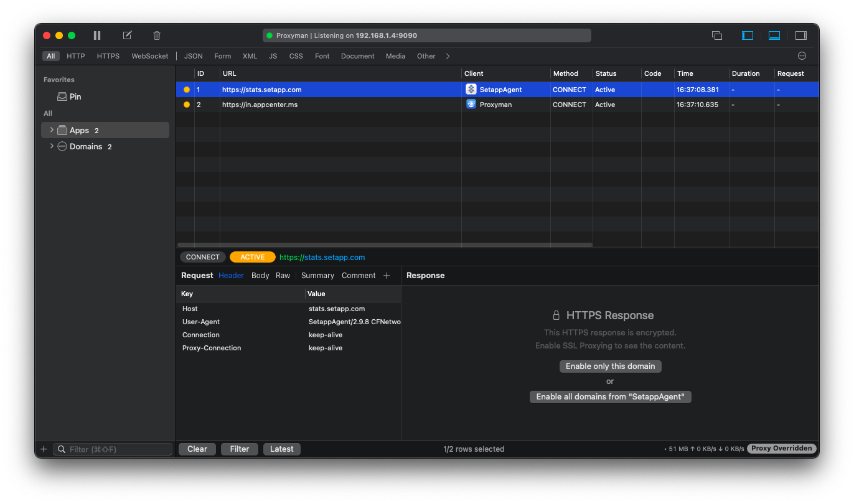Viewport: 854px width, 504px height.
Task: Pause recording with the pause icon
Action: (x=97, y=35)
